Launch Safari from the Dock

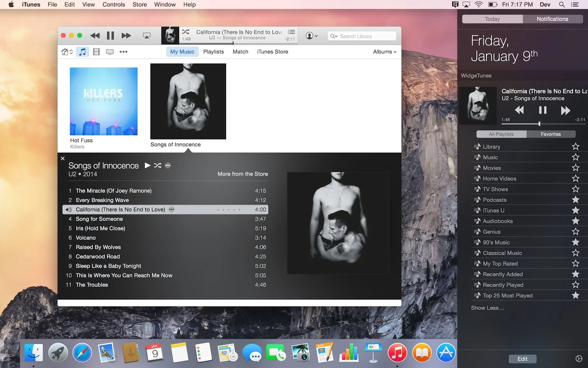click(x=82, y=352)
